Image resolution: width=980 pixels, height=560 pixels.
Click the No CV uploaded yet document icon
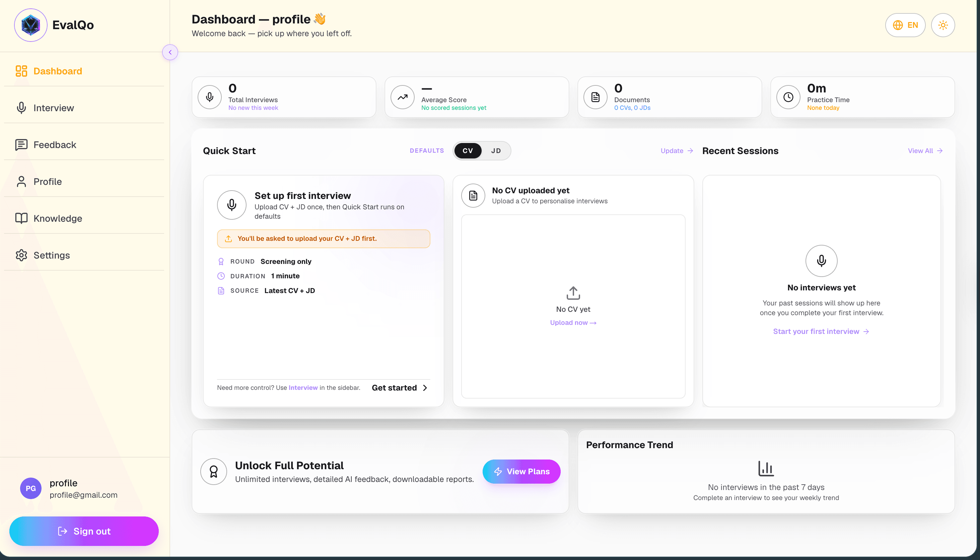click(x=473, y=196)
